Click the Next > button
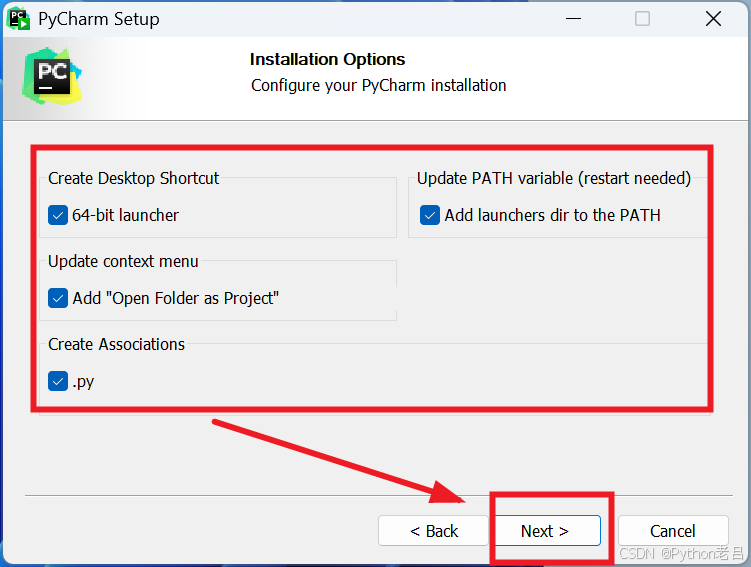751x567 pixels. pyautogui.click(x=547, y=531)
